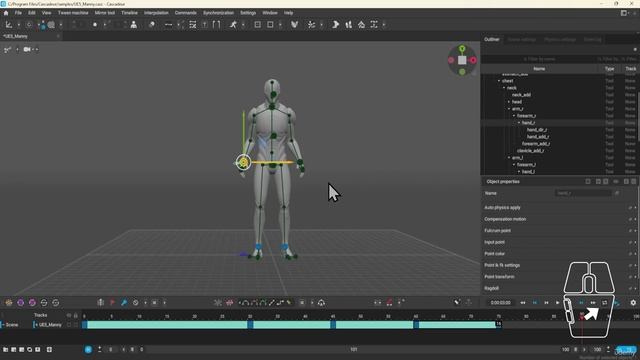Image resolution: width=640 pixels, height=360 pixels.
Task: Click the orange circular icon at timeline toolbar start
Action: [9, 303]
